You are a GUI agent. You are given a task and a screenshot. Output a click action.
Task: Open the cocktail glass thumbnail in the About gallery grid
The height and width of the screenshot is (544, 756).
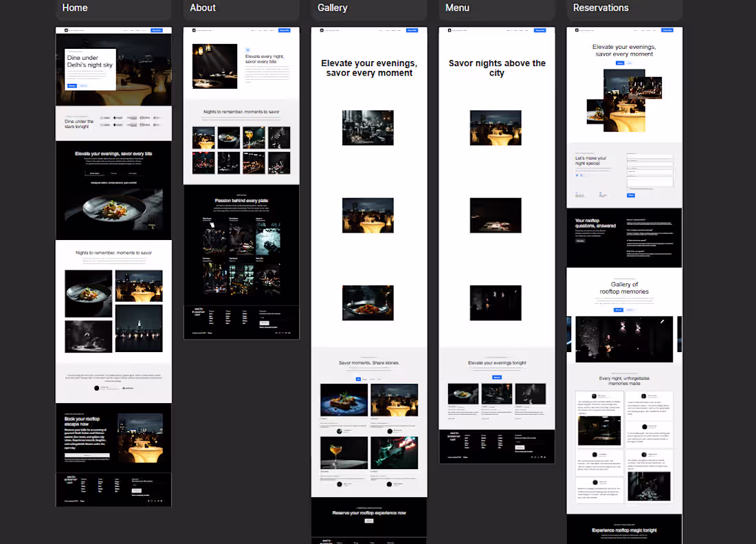point(254,138)
